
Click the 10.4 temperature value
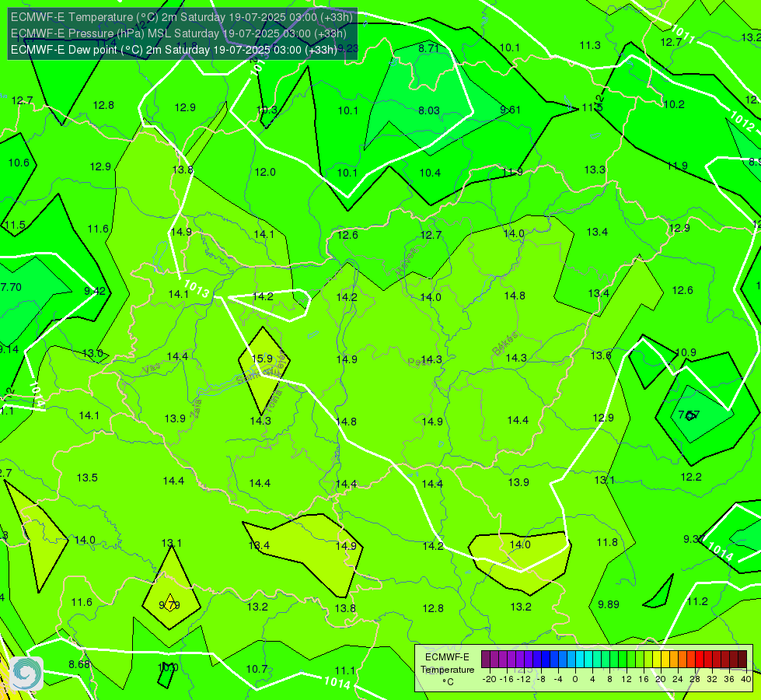[430, 173]
